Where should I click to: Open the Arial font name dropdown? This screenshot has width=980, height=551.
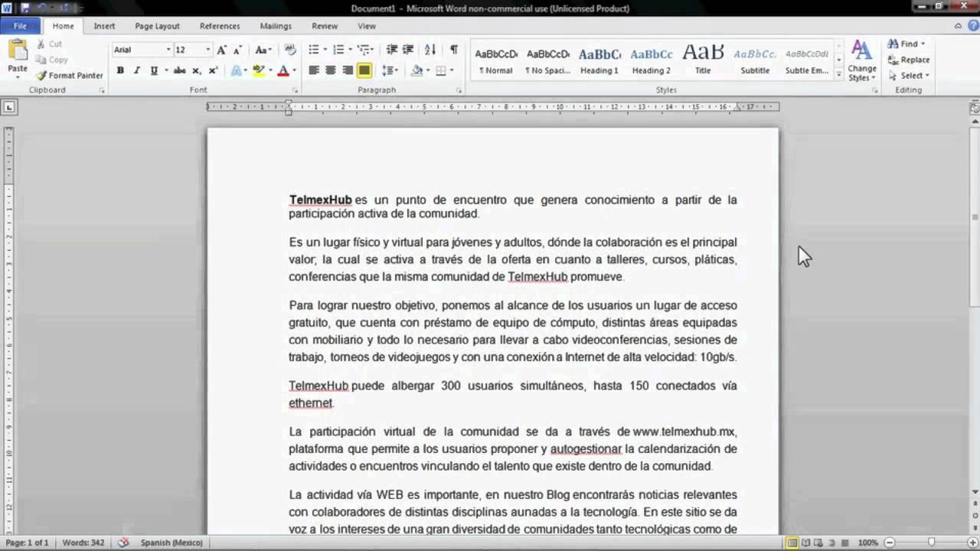click(x=168, y=50)
